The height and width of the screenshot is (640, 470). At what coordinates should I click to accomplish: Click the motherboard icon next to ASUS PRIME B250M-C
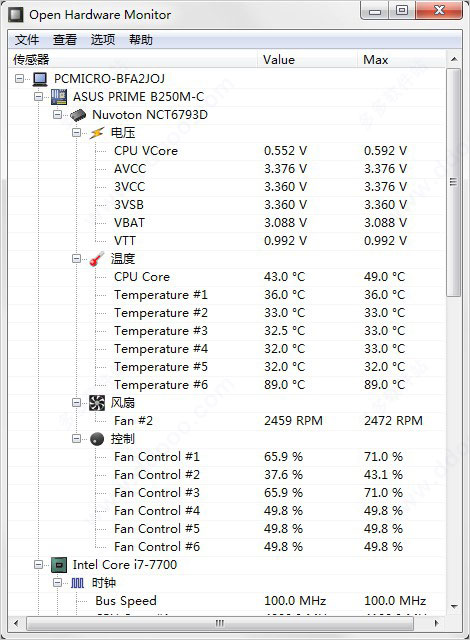pyautogui.click(x=58, y=97)
